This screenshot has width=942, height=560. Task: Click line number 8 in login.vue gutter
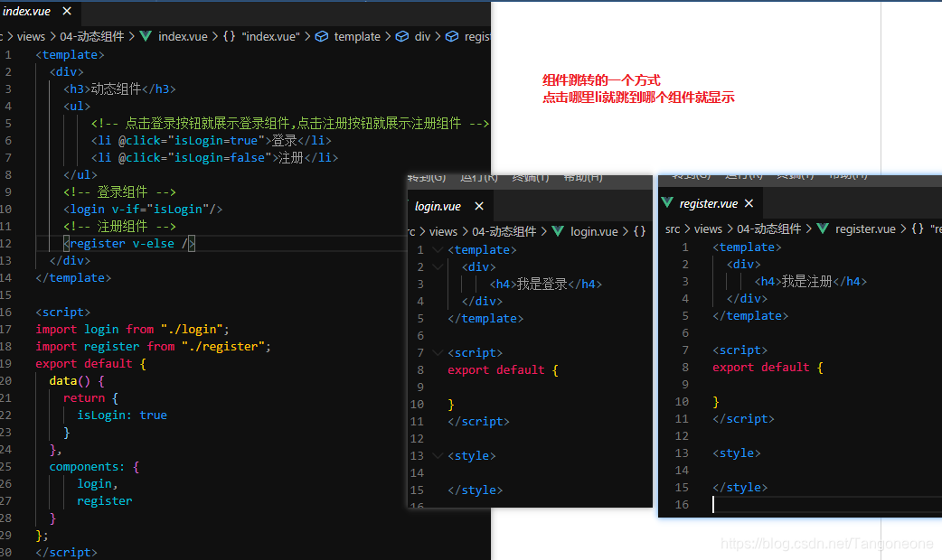[420, 369]
